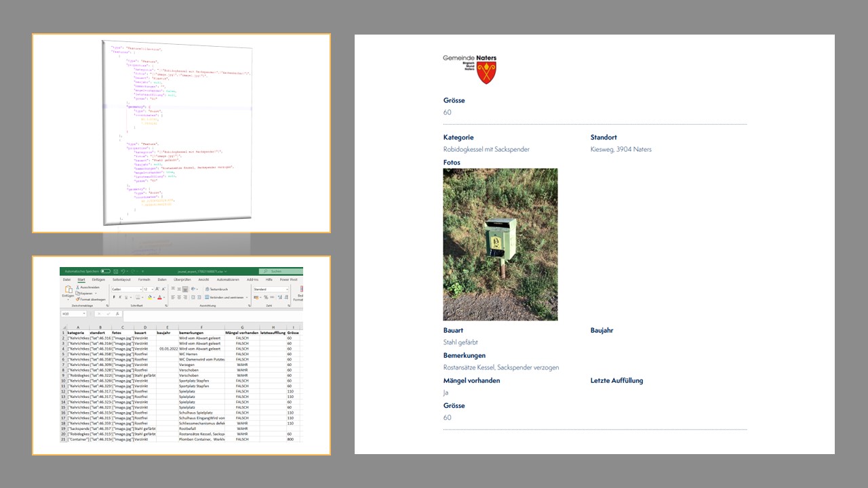
Task: Expand the Standard number format dropdown
Action: pos(271,289)
